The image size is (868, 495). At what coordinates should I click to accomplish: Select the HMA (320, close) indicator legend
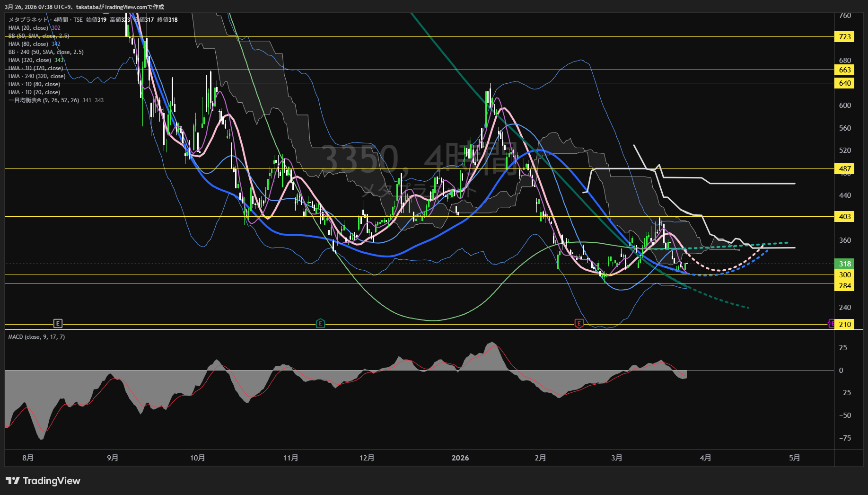[x=30, y=60]
